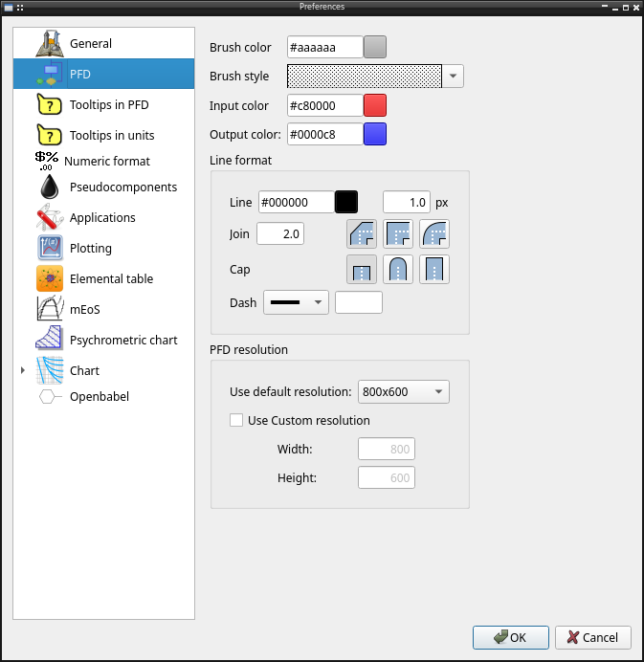The width and height of the screenshot is (644, 662).
Task: Click the Pseudocomponents oil drop icon
Action: [50, 187]
